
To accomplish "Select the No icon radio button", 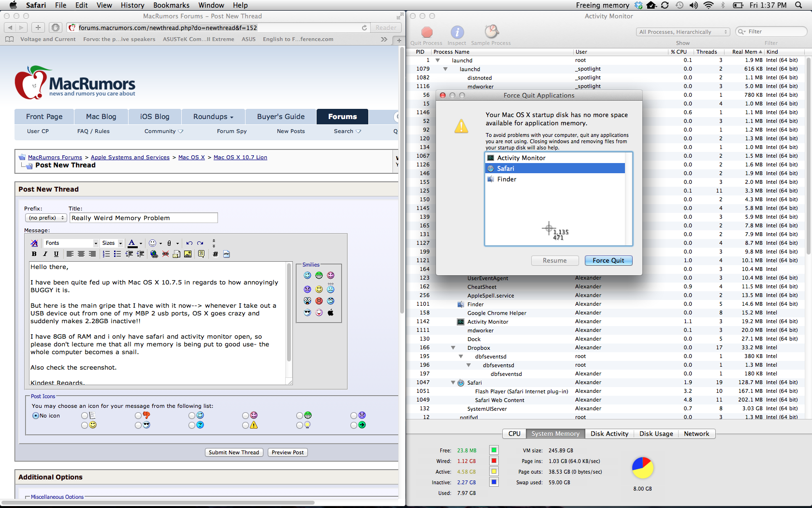I will coord(36,416).
